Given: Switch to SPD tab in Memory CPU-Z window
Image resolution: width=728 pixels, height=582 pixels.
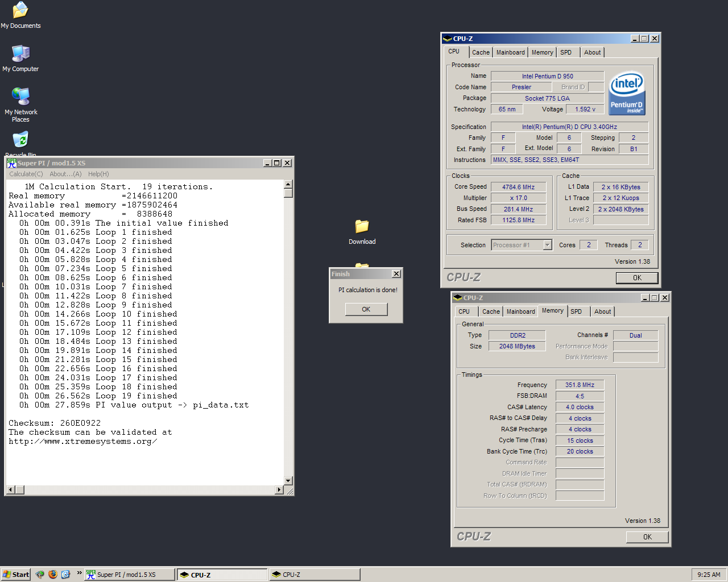Looking at the screenshot, I should 576,311.
